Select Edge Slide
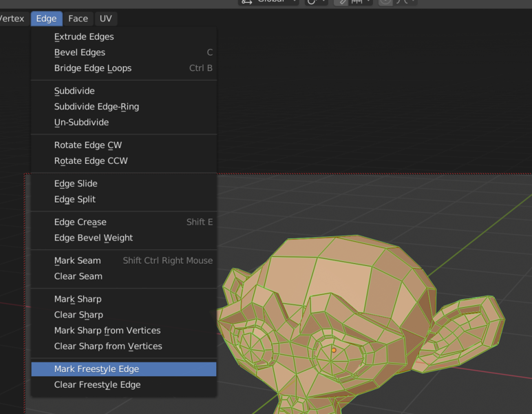 (x=124, y=183)
